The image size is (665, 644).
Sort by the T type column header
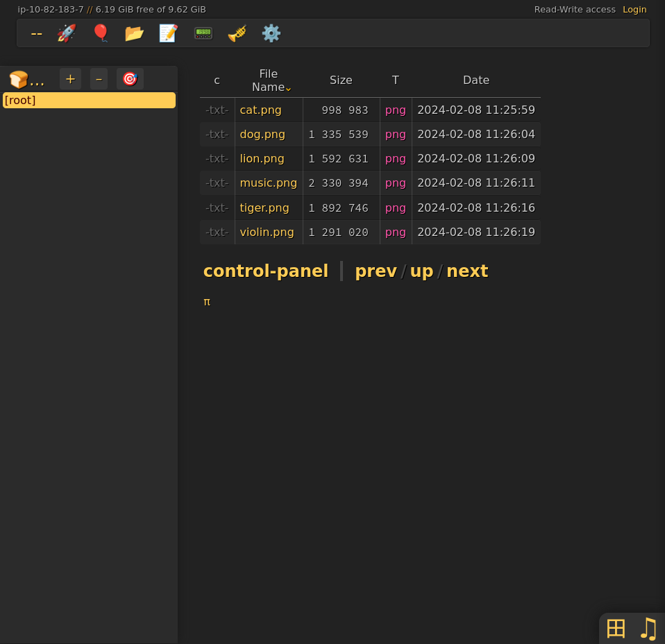click(395, 80)
